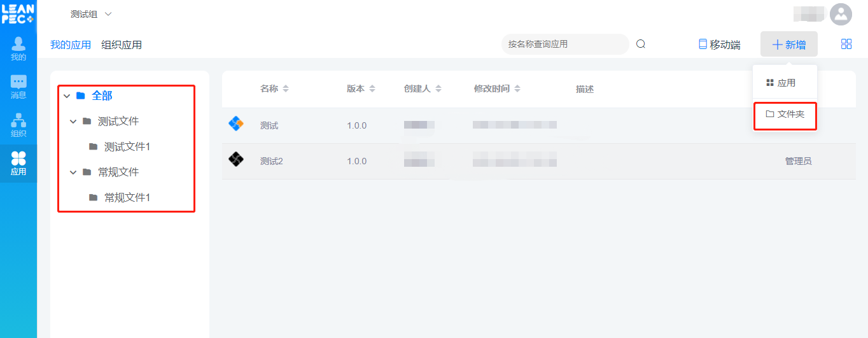Open the 组织 organization sidebar icon

tap(18, 125)
